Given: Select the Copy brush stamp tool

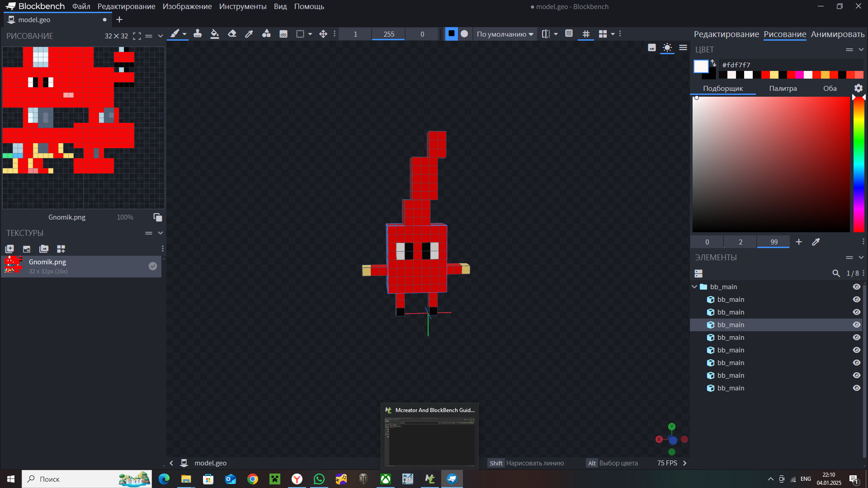Looking at the screenshot, I should (198, 34).
